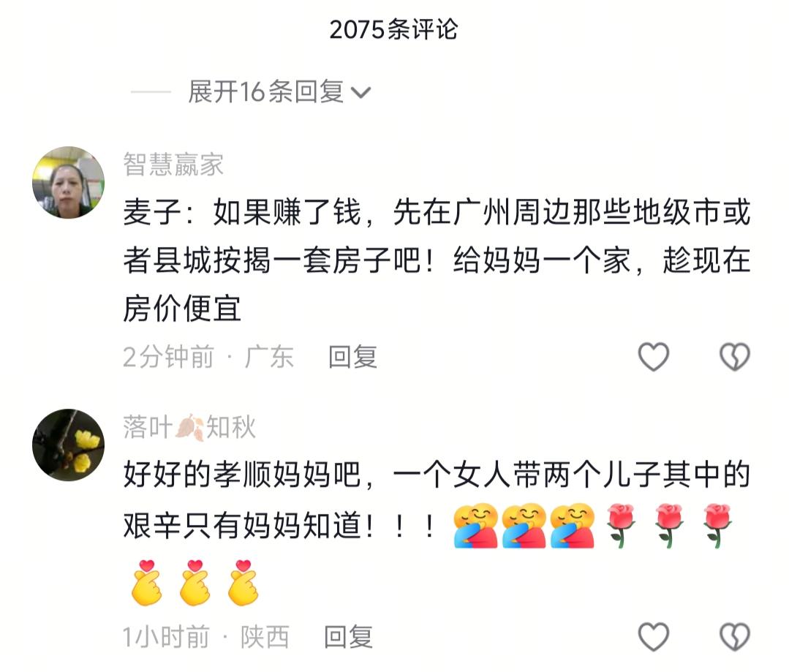Tap the comment text starting with 麦子
Viewport: 789px width, 672px height.
(x=437, y=260)
